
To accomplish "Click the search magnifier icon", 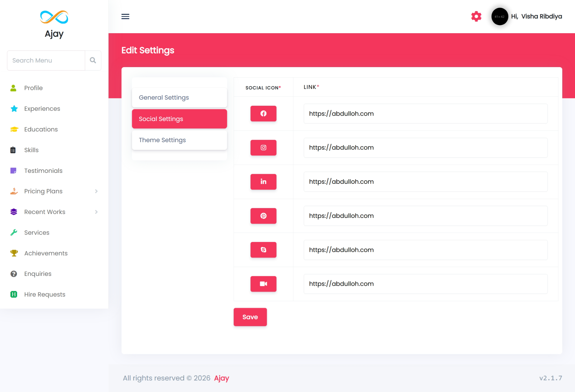I will click(x=93, y=60).
